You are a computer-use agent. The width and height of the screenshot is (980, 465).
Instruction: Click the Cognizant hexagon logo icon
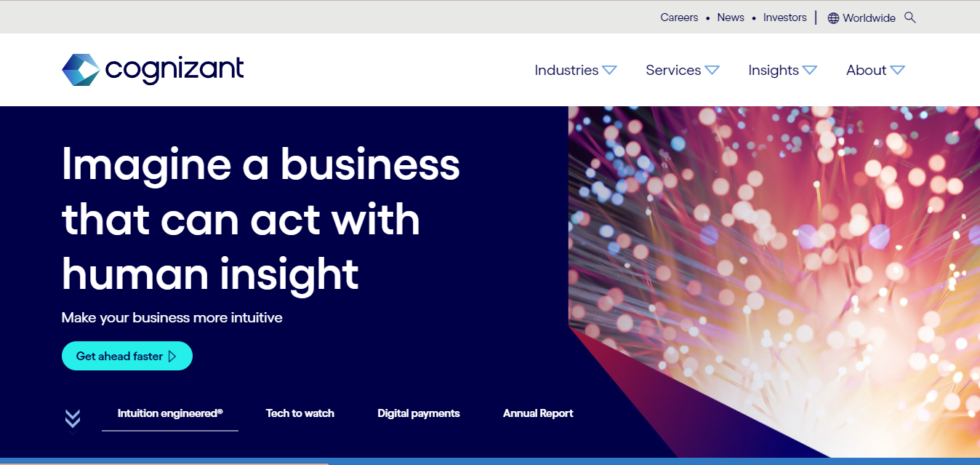(x=80, y=70)
